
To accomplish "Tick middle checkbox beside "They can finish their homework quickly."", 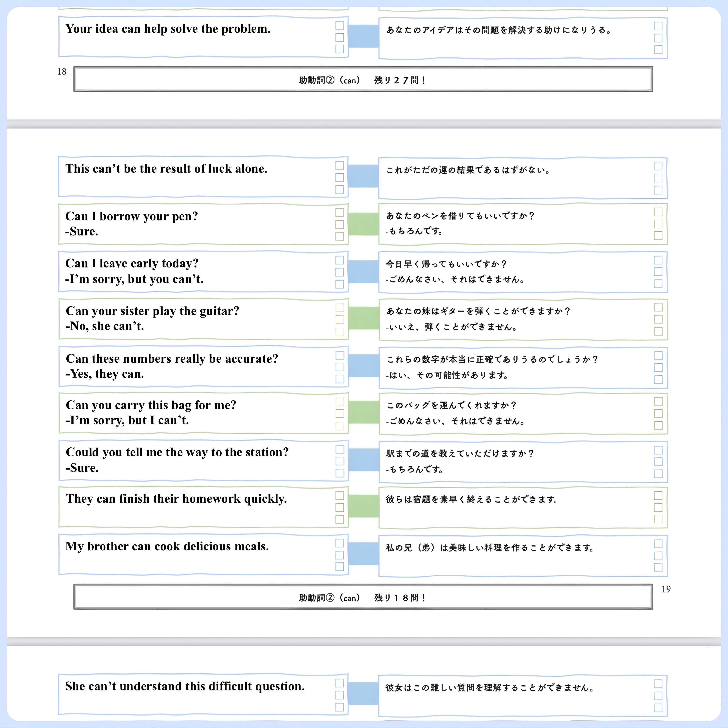I will (340, 508).
